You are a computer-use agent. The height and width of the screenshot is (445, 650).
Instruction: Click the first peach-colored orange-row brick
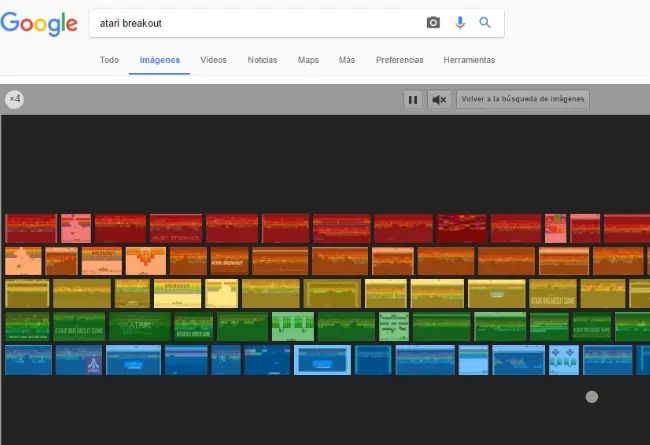(x=23, y=261)
